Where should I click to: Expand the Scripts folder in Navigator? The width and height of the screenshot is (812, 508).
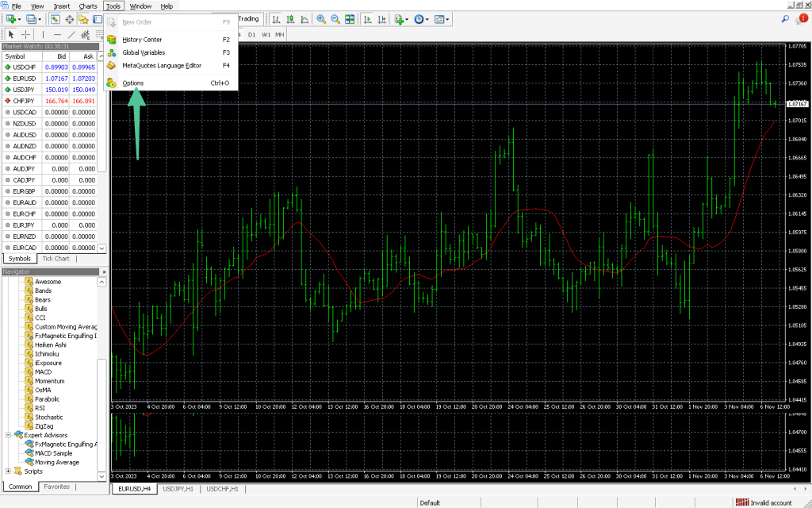click(x=6, y=471)
